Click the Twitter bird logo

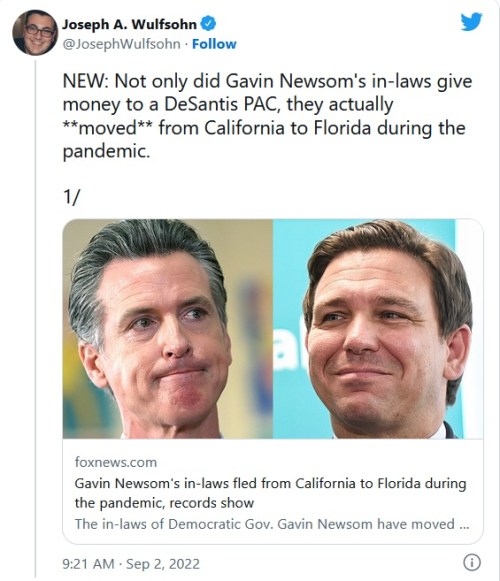(x=471, y=21)
